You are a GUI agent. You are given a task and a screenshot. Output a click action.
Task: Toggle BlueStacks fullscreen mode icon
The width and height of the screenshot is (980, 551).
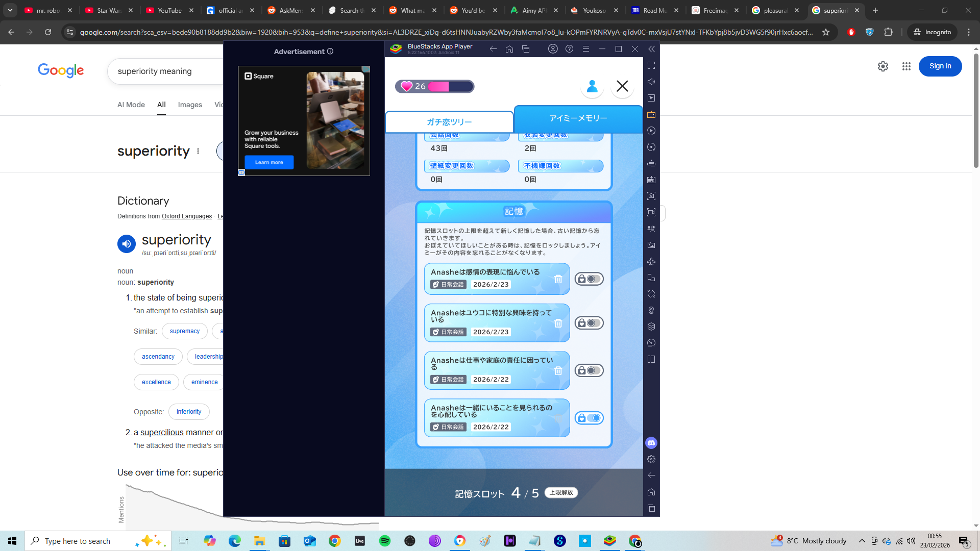coord(651,65)
